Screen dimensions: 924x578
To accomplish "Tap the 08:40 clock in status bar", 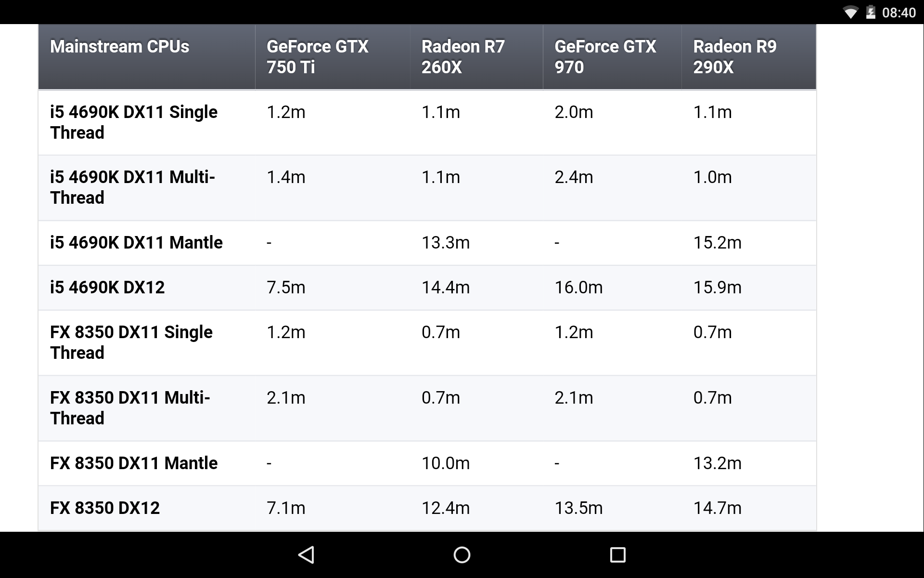I will point(898,13).
